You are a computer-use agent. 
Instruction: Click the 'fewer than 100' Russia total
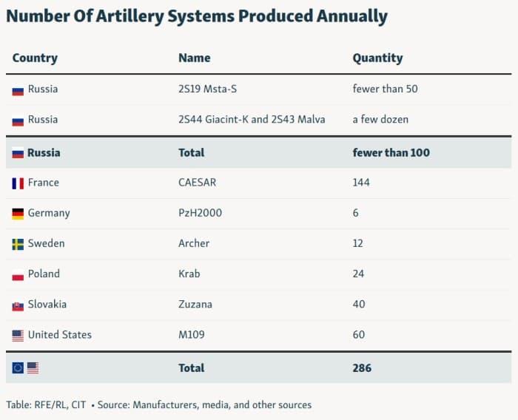pyautogui.click(x=391, y=153)
